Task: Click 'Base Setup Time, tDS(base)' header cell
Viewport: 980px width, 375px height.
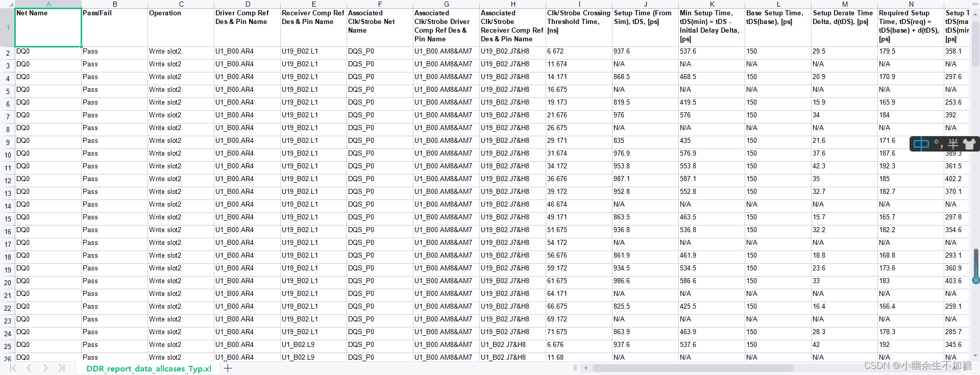Action: [778, 28]
